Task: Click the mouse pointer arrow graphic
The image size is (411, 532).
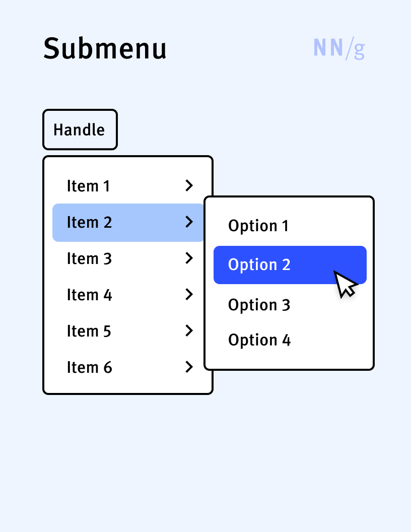Action: click(345, 285)
